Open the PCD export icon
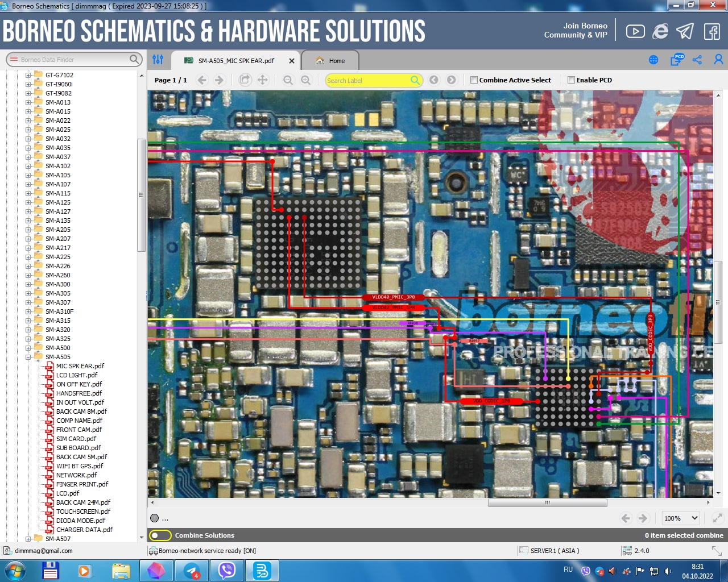This screenshot has height=582, width=728. [677, 59]
